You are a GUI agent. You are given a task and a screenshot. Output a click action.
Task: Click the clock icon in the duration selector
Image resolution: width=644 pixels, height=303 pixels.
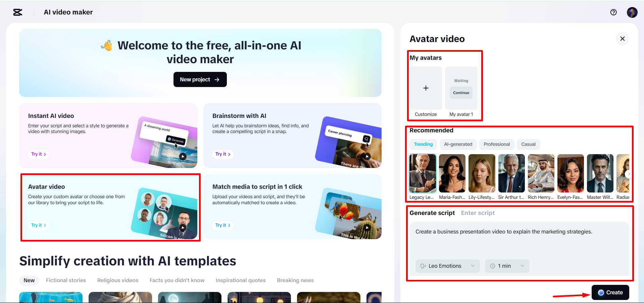pos(492,266)
